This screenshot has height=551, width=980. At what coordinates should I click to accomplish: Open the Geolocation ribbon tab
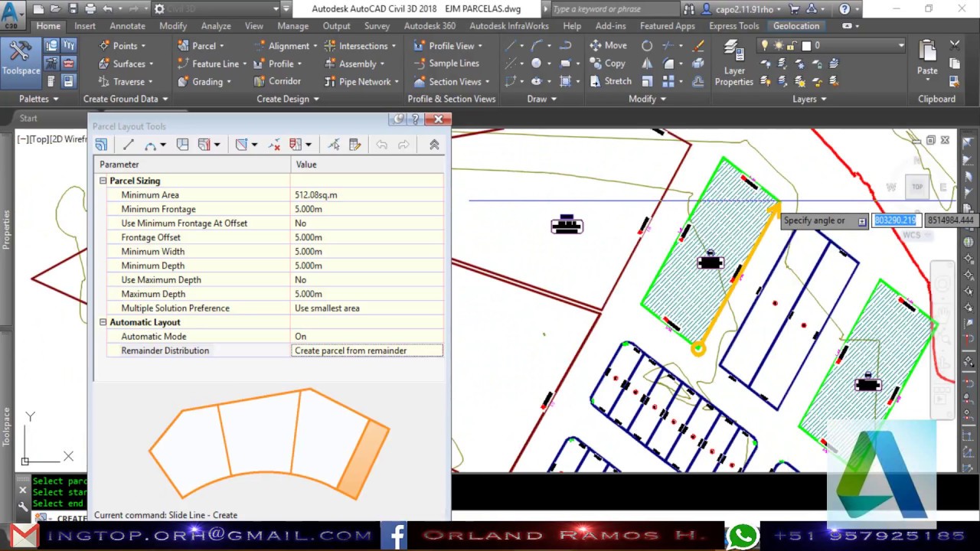795,26
